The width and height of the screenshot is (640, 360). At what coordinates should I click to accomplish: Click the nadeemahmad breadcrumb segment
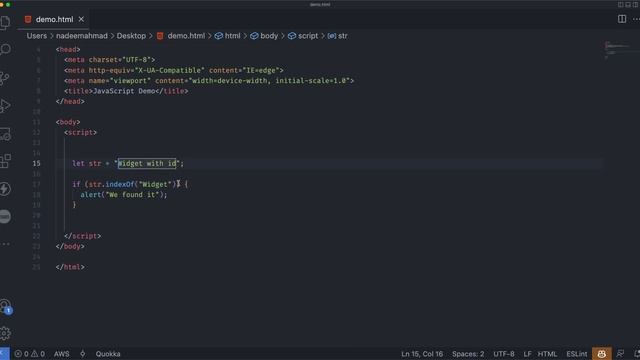[82, 36]
